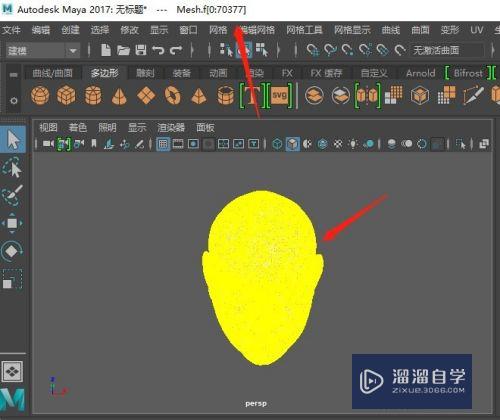Viewport: 500px width, 420px height.
Task: Switch to the 雕刻 shelf tab
Action: coord(145,73)
